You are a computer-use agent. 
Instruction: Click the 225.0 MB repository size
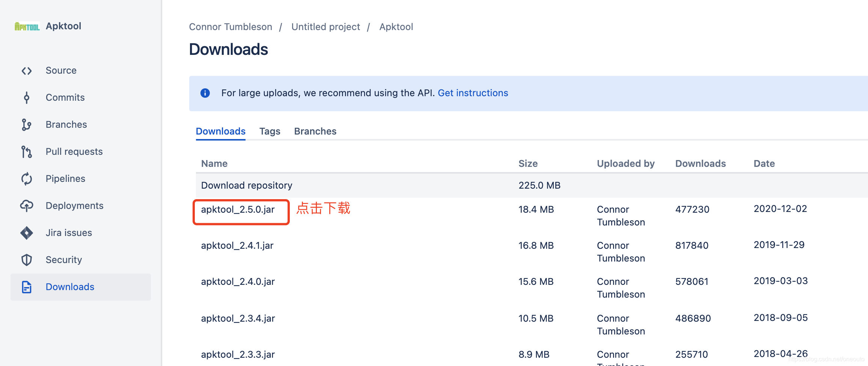tap(539, 185)
